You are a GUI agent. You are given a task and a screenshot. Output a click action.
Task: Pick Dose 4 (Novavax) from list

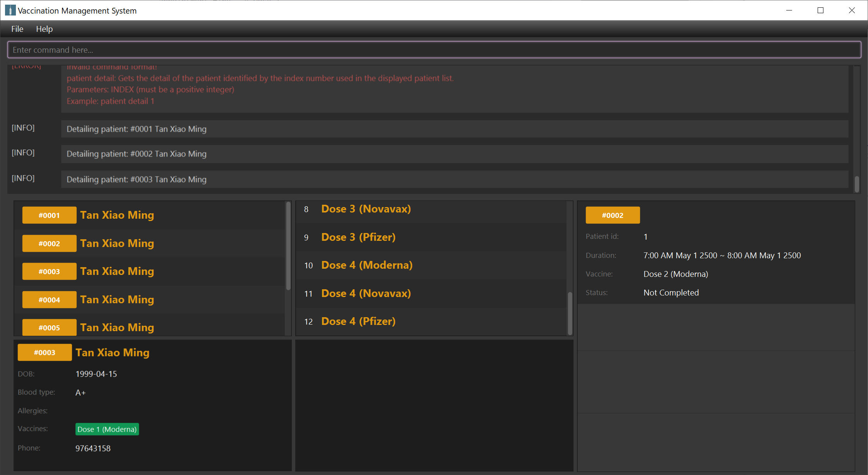tap(366, 294)
